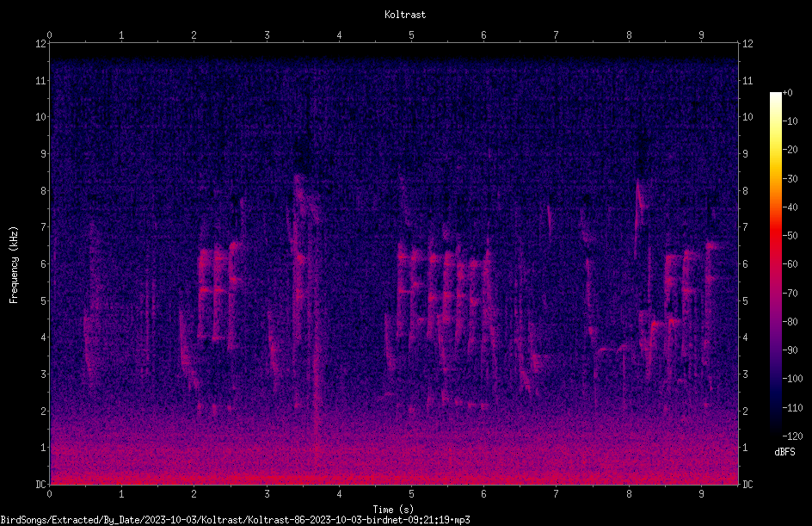Click DC on the right frequency axis
The image size is (812, 526).
pyautogui.click(x=747, y=485)
